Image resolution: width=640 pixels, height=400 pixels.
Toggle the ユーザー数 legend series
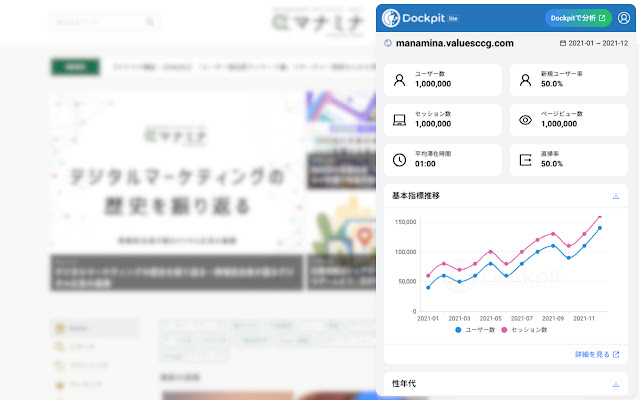coord(475,330)
